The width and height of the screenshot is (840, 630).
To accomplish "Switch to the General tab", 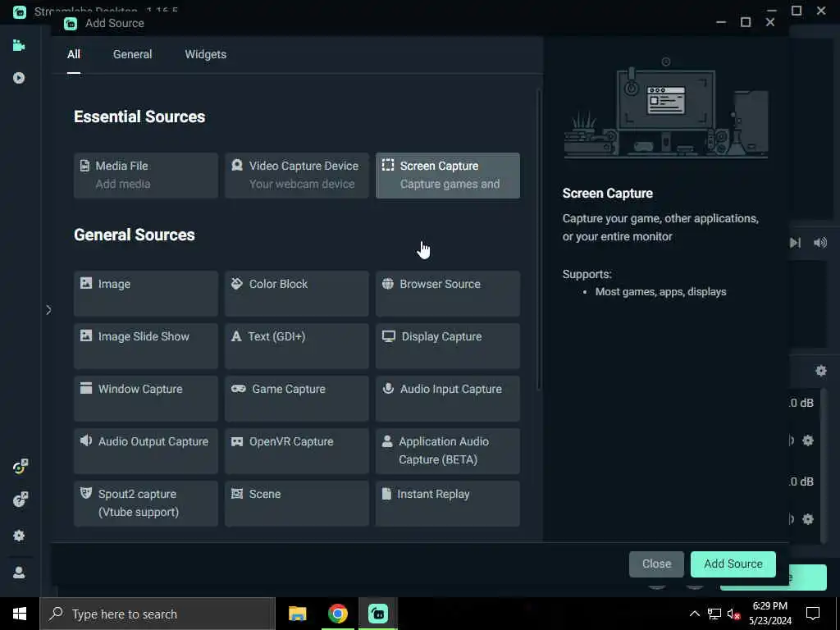I will click(132, 55).
